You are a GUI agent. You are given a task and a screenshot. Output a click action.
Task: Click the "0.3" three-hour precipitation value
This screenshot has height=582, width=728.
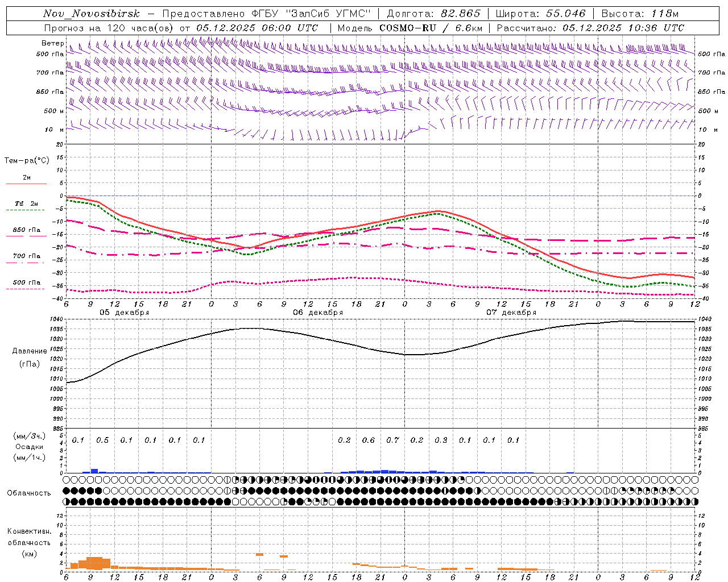pos(441,440)
